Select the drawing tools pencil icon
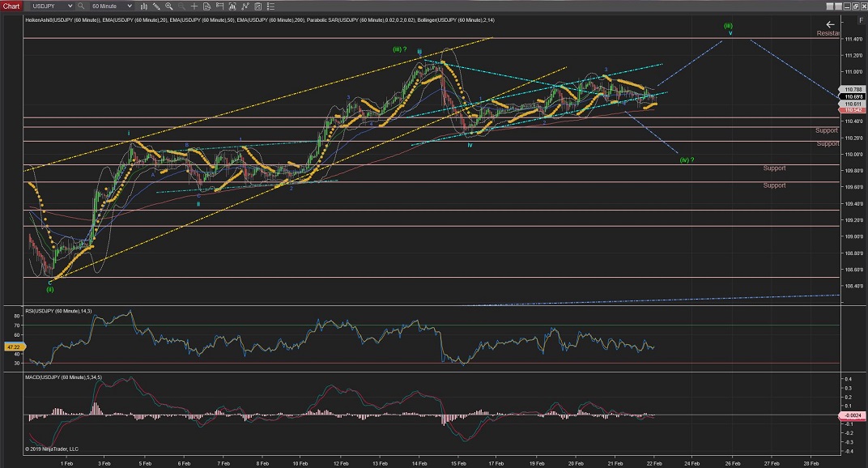The width and height of the screenshot is (868, 468). [x=157, y=6]
